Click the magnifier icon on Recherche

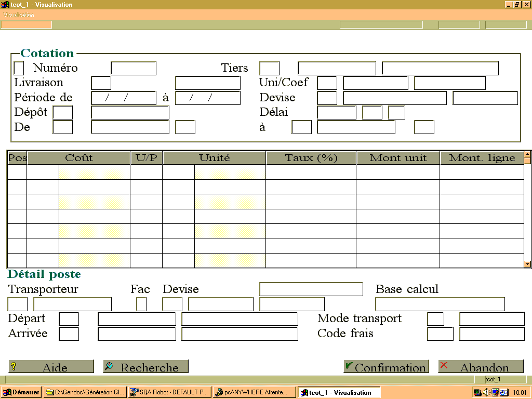(109, 366)
